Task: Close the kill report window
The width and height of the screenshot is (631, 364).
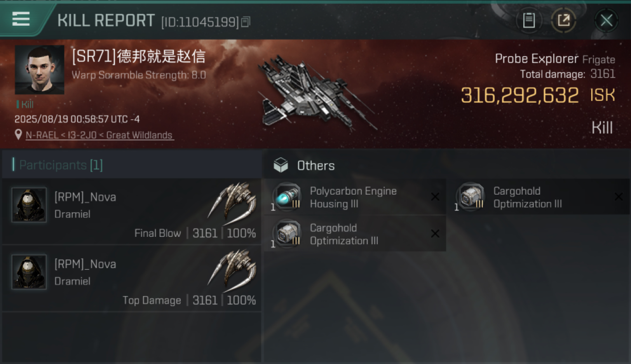Action: [x=606, y=20]
